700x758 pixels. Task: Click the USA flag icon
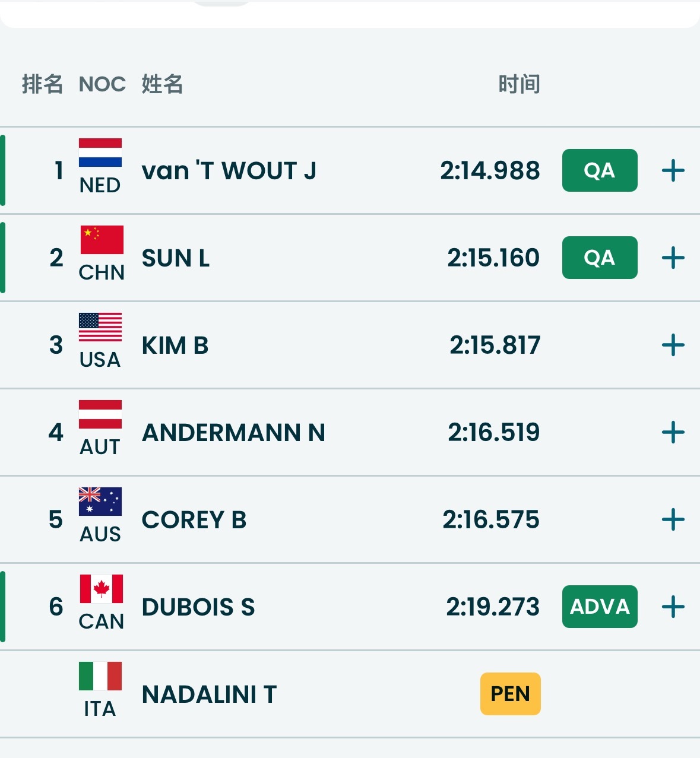point(100,327)
